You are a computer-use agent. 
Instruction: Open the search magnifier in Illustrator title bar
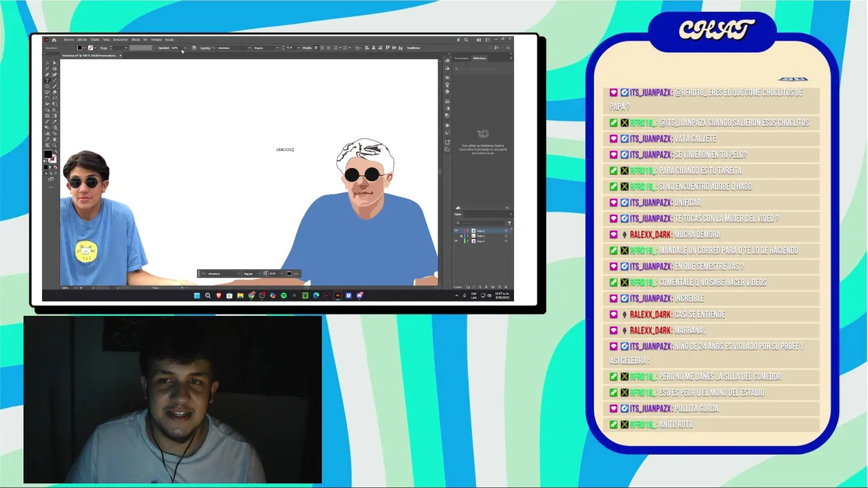[x=467, y=40]
